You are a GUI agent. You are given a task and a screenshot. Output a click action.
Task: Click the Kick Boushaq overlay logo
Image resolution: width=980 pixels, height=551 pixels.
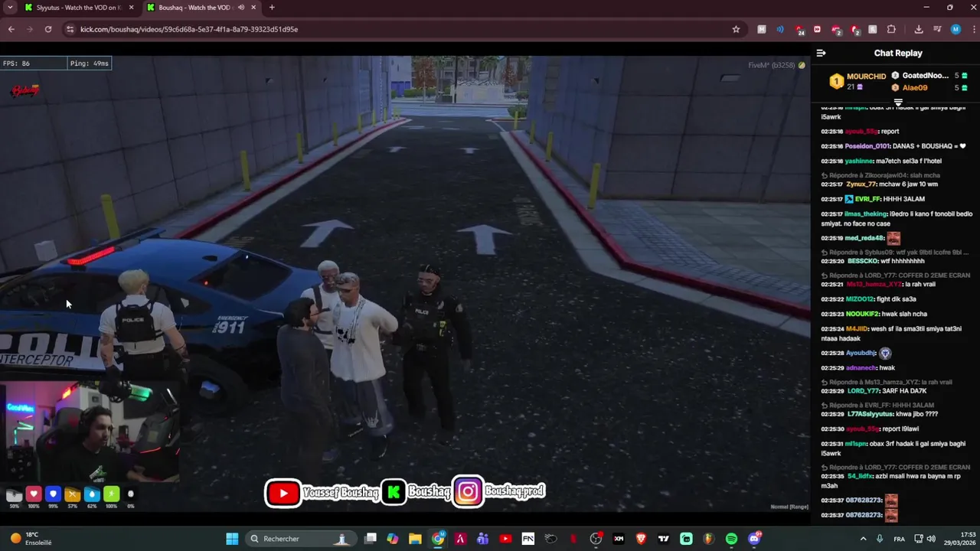point(394,492)
